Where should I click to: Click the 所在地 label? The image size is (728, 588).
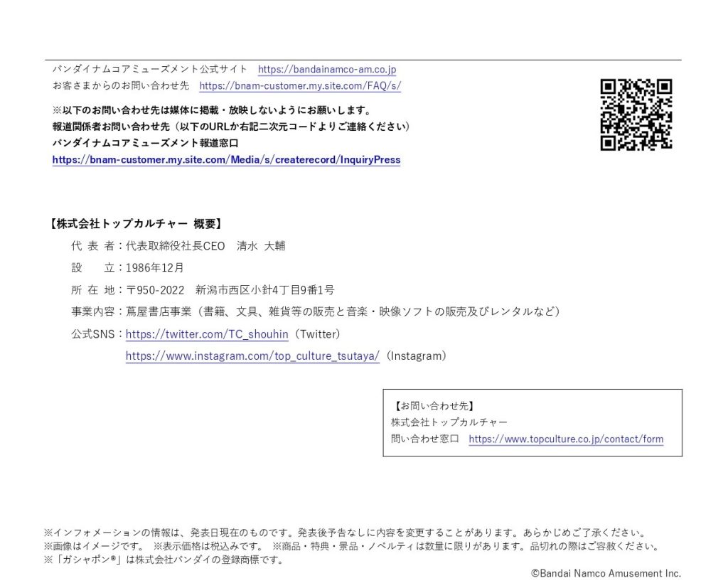click(93, 290)
